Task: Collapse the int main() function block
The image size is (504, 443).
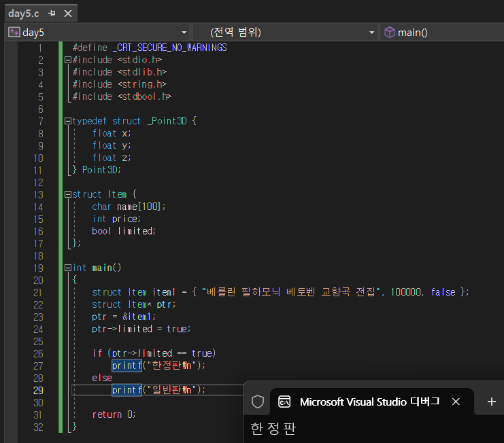Action: (67, 268)
